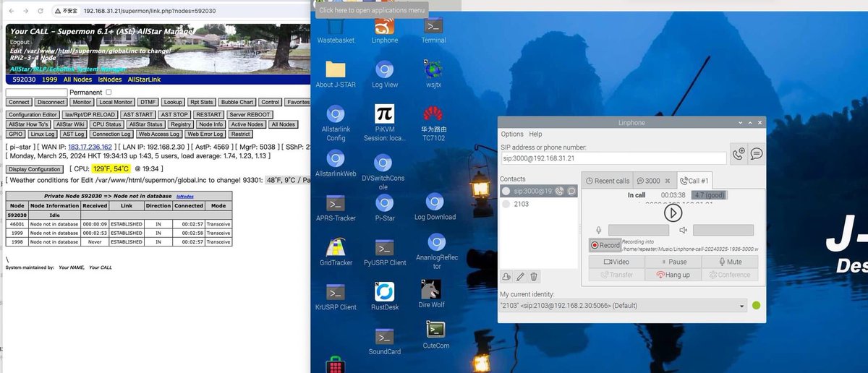Click the Bubble Chart button
The width and height of the screenshot is (868, 373).
pyautogui.click(x=237, y=103)
